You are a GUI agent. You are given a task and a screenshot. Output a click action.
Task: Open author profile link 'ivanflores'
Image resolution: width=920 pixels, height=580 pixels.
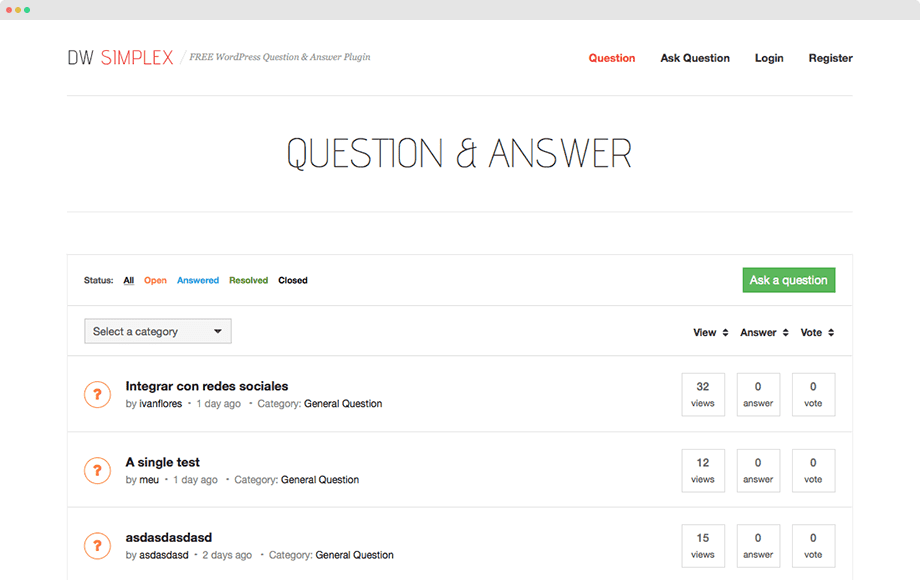[x=161, y=404]
